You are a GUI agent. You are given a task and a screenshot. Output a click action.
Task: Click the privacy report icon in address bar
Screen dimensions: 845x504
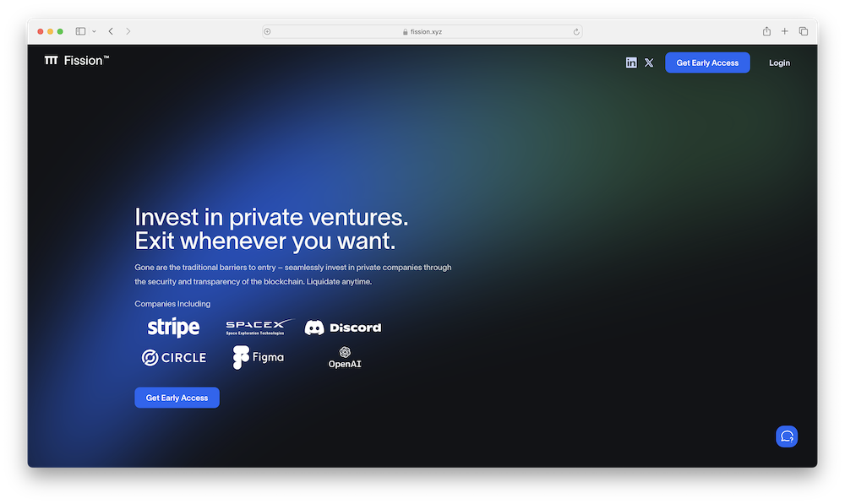pyautogui.click(x=267, y=32)
